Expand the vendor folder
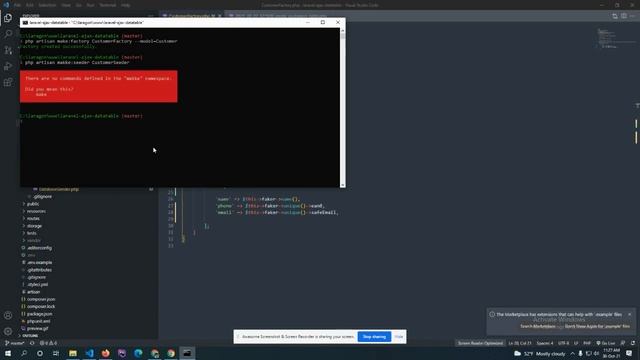 click(x=33, y=241)
